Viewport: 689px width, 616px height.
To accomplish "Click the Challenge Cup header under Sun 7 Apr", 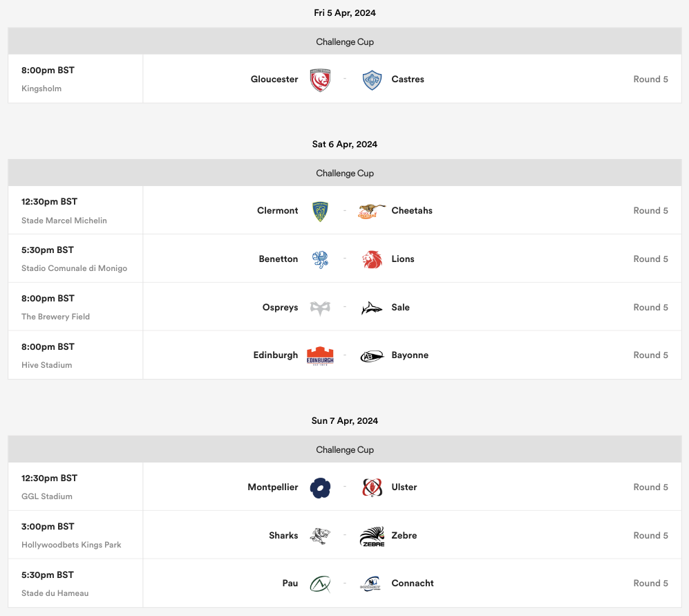I will pyautogui.click(x=345, y=450).
